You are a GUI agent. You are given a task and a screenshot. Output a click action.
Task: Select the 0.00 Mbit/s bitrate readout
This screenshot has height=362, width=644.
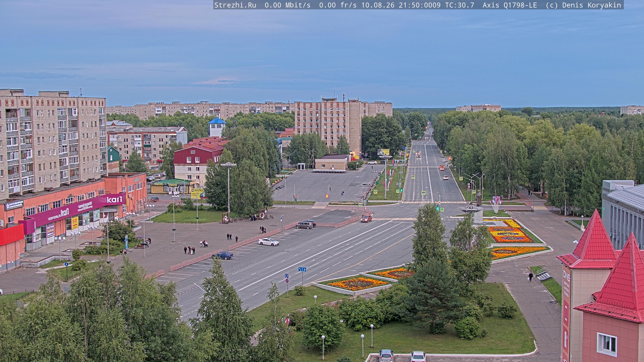tap(287, 5)
